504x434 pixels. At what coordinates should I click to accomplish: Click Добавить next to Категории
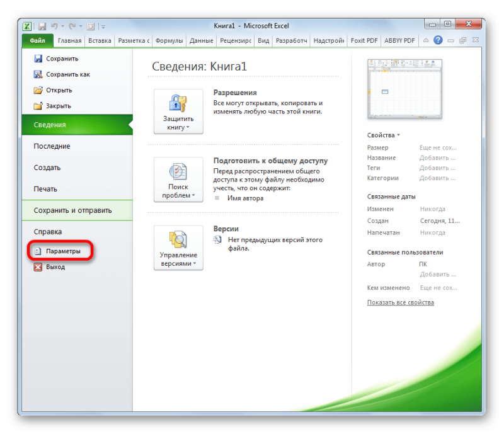tap(437, 178)
